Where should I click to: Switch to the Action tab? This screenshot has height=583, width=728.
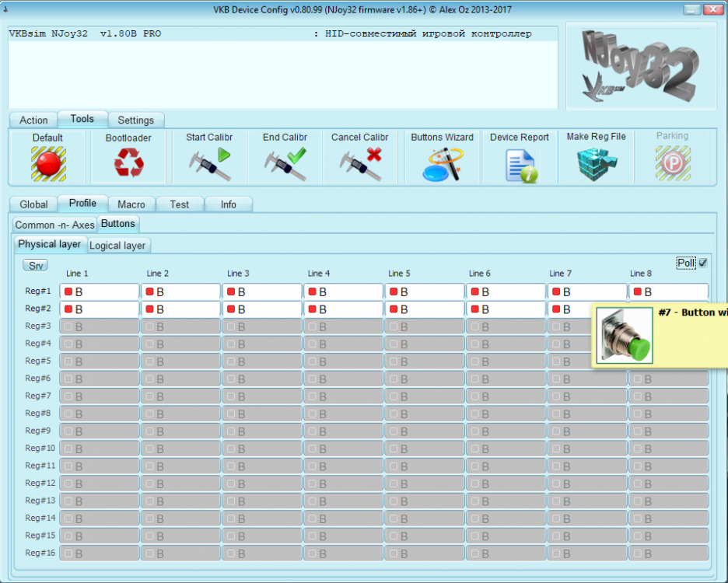pyautogui.click(x=33, y=120)
